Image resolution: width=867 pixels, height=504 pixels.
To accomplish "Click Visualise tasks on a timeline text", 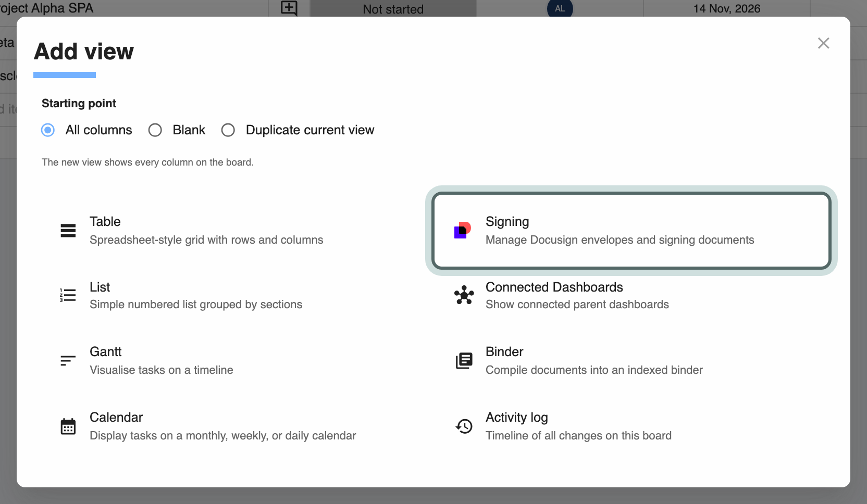I will pyautogui.click(x=162, y=370).
